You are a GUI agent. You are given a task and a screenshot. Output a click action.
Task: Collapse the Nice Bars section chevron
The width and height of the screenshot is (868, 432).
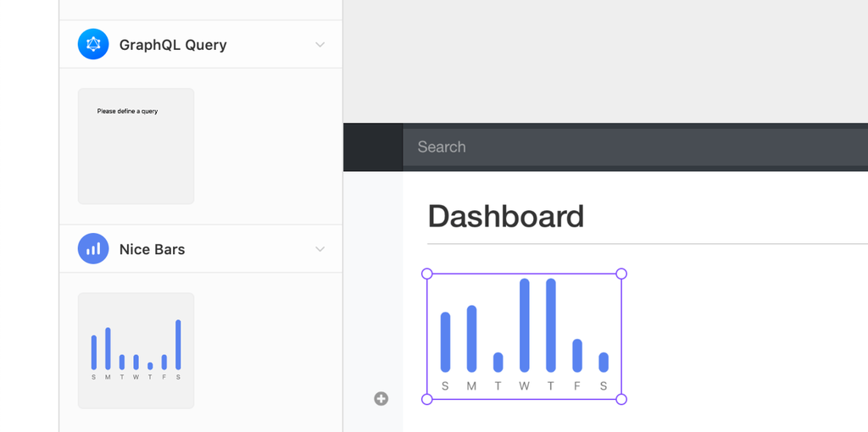click(x=320, y=249)
